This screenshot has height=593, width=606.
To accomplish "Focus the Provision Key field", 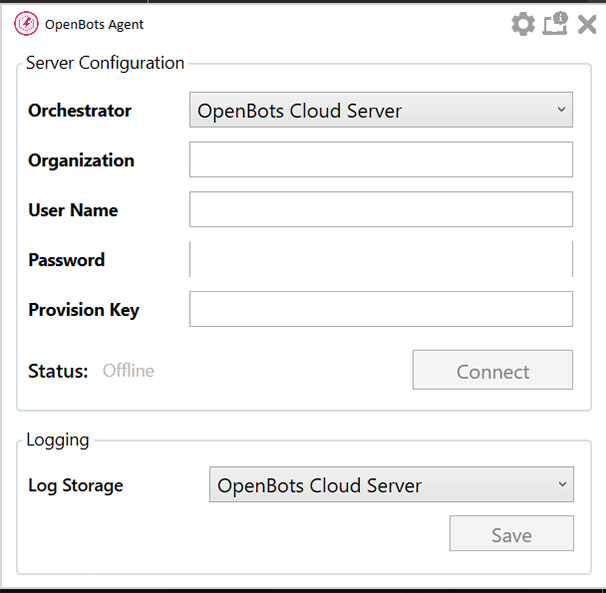I will pyautogui.click(x=381, y=309).
